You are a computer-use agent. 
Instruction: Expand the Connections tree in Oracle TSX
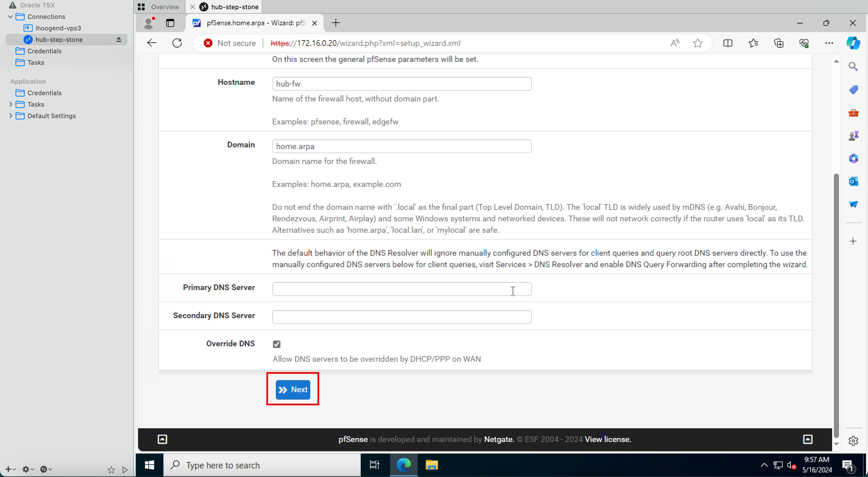coord(11,16)
